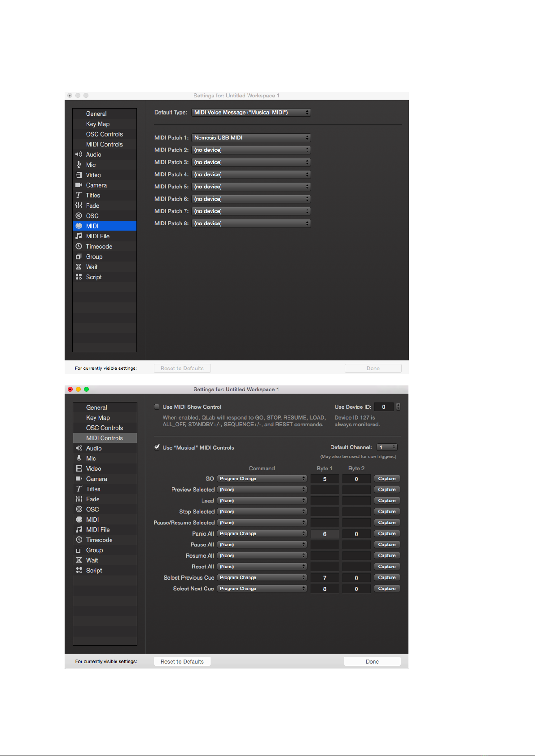Click Reset to Defaults in MIDI patch window
Screen dimensions: 535x756
click(x=182, y=368)
